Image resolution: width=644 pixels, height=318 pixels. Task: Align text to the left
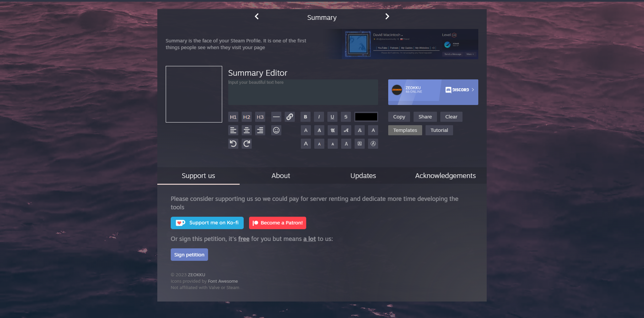coord(233,130)
